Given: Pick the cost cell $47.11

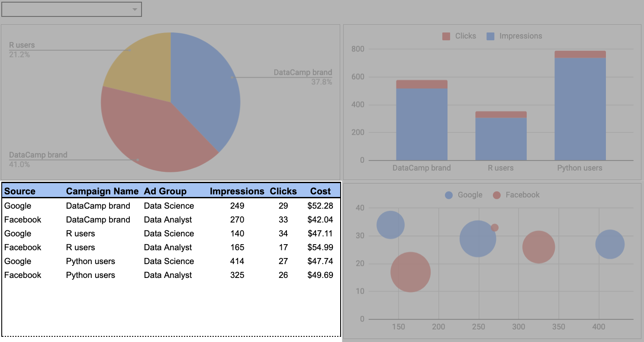Looking at the screenshot, I should coord(320,233).
